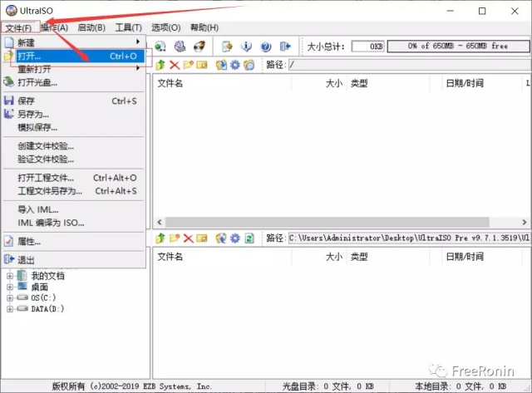The width and height of the screenshot is (532, 393).
Task: Click the green up-folder arrow in the image pane toolbar
Action: [160, 65]
